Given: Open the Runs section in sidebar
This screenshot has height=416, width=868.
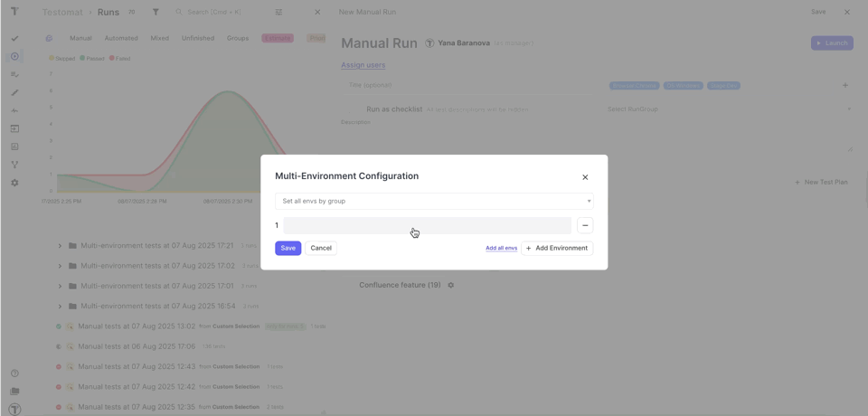Looking at the screenshot, I should click(x=14, y=56).
